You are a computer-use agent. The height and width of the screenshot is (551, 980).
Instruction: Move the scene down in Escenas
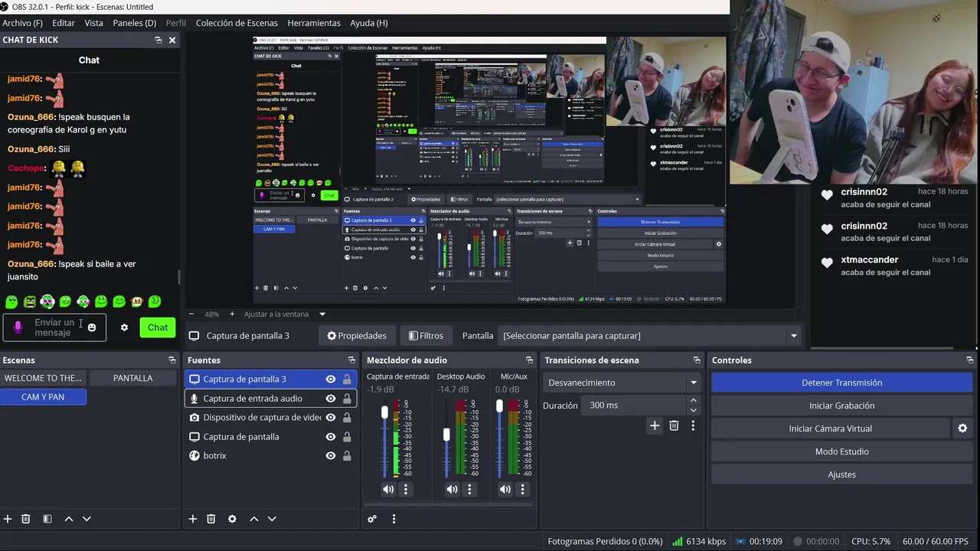pos(87,519)
